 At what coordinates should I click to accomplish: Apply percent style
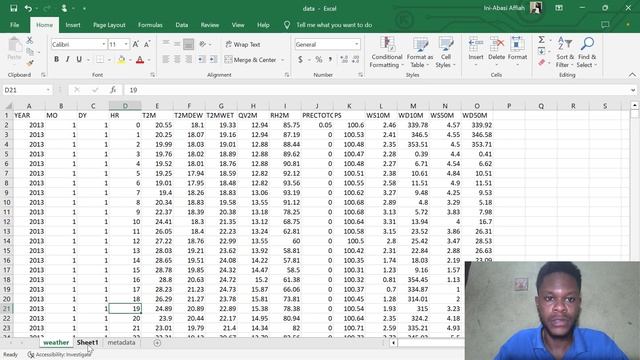point(319,60)
